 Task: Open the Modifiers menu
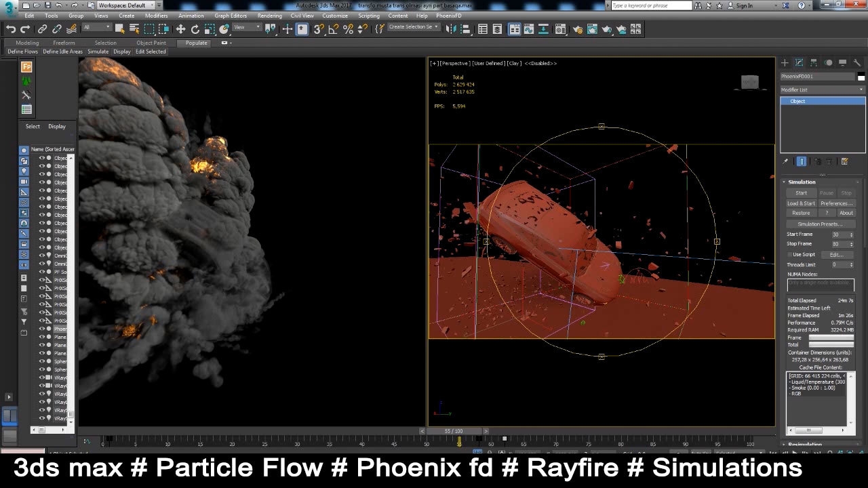(156, 16)
